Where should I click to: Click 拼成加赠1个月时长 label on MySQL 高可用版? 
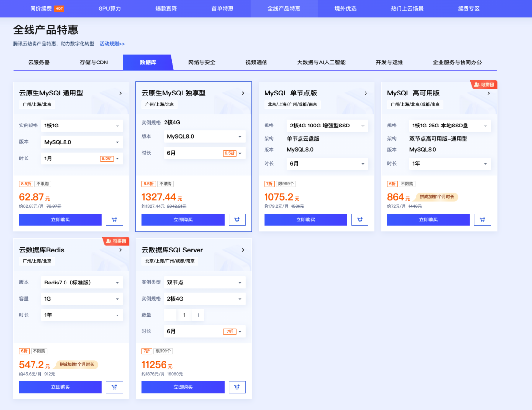point(436,197)
